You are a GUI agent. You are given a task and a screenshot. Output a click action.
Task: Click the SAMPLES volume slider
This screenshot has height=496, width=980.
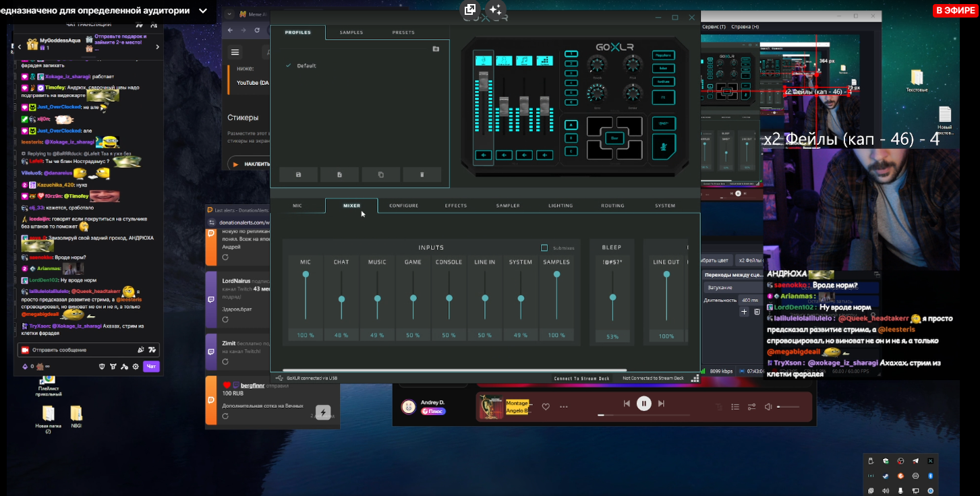(x=556, y=295)
